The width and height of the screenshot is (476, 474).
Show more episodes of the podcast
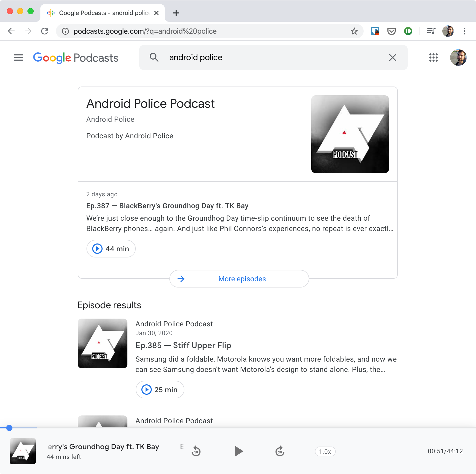pos(239,279)
